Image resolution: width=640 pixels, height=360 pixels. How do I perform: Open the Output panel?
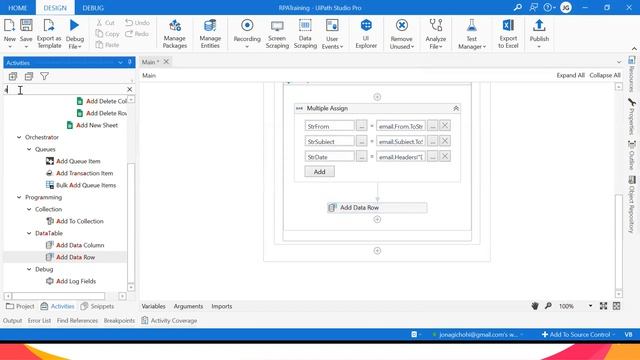(13, 320)
